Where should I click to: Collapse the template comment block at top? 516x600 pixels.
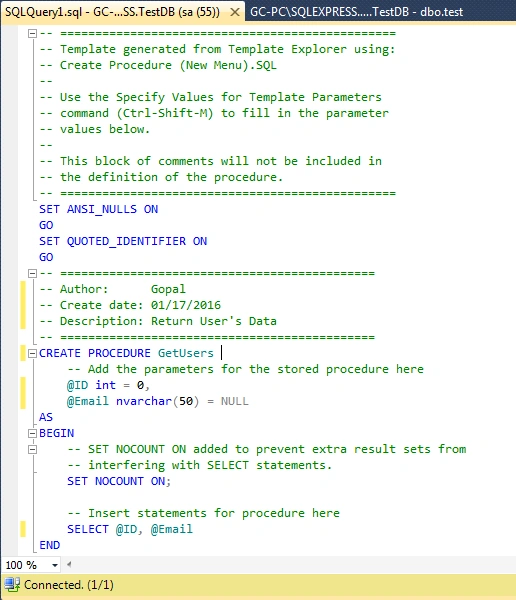(33, 33)
